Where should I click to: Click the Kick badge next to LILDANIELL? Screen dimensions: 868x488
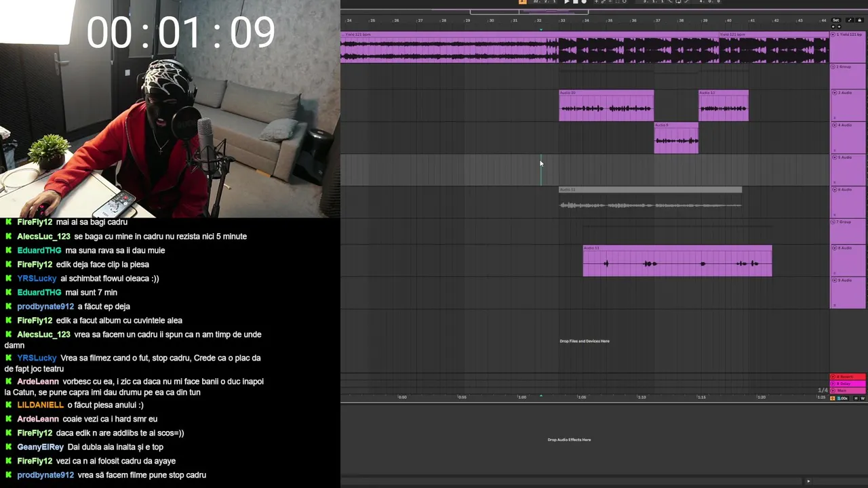pyautogui.click(x=9, y=405)
